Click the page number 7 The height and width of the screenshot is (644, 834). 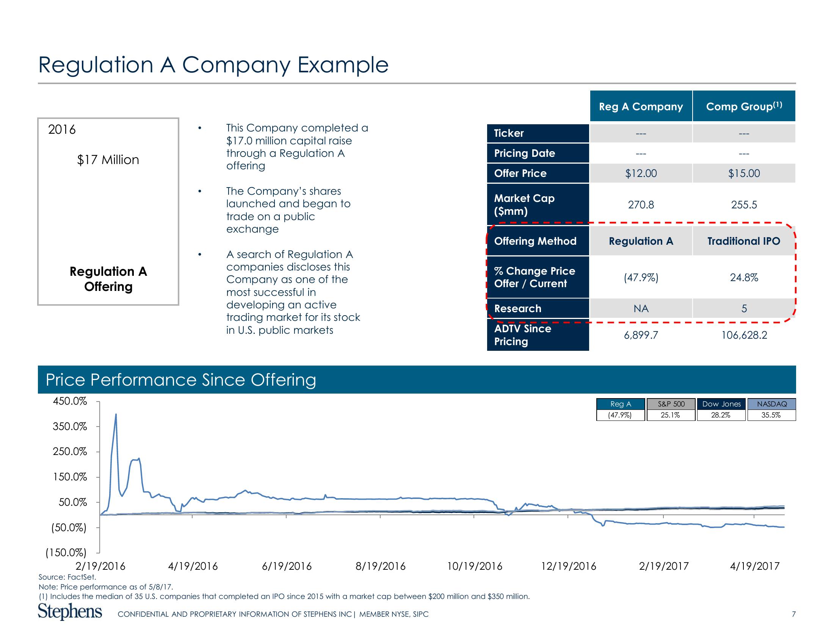tap(793, 614)
